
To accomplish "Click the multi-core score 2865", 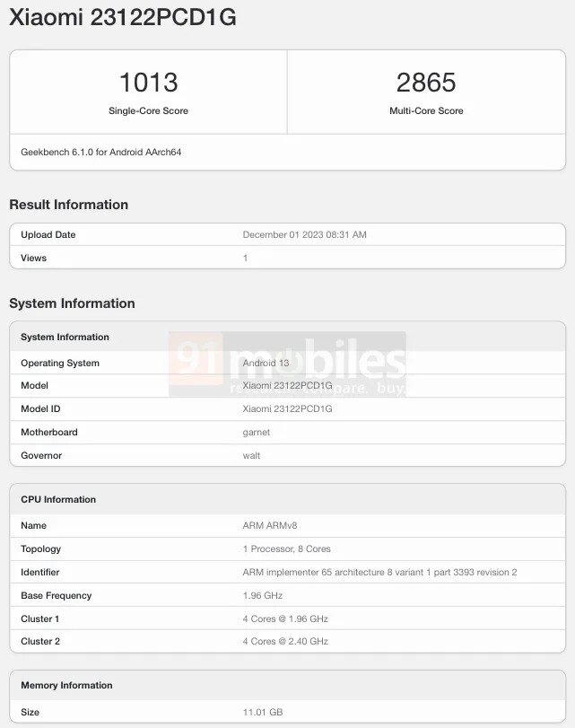I will click(426, 83).
